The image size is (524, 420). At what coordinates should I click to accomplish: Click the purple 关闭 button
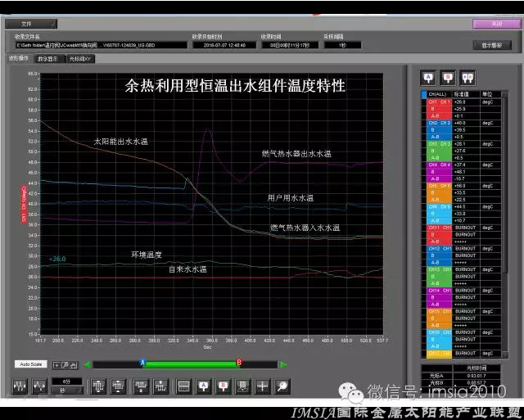tap(499, 24)
